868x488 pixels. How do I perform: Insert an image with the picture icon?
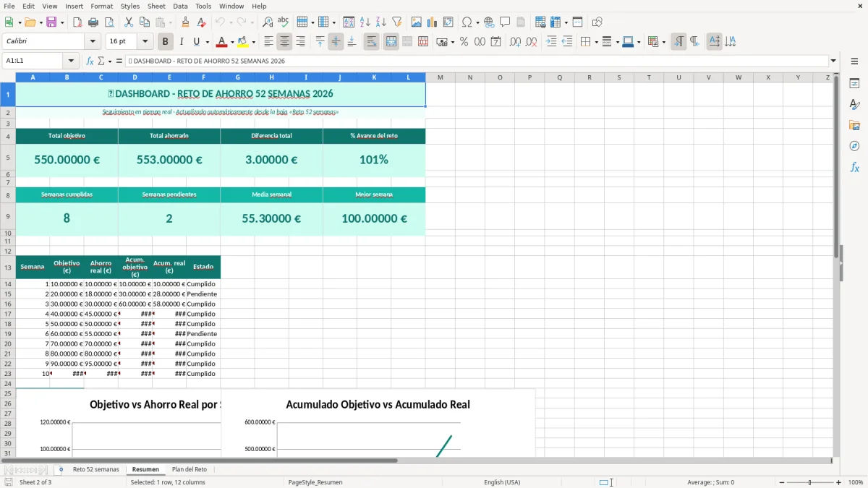(x=417, y=22)
